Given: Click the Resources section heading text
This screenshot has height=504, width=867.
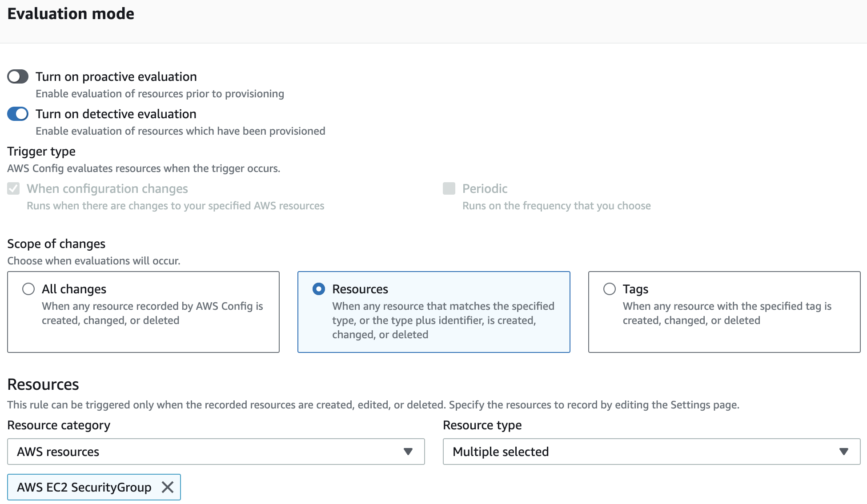Looking at the screenshot, I should click(x=43, y=384).
